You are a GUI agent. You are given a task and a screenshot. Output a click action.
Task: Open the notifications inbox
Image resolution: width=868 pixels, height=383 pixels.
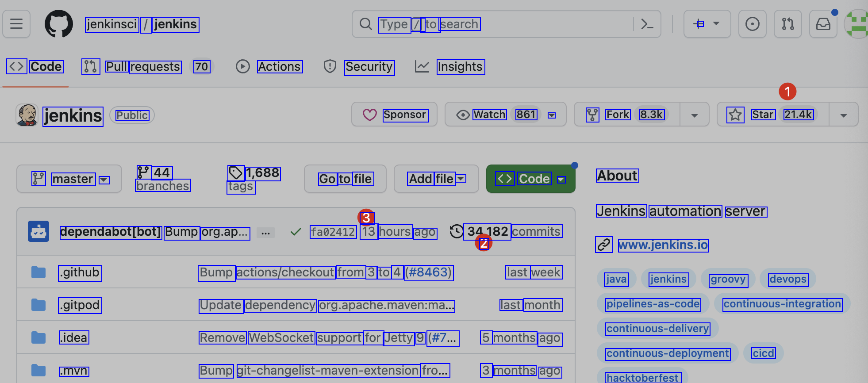coord(823,24)
